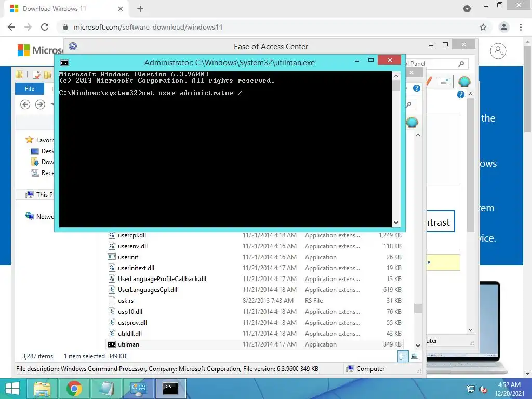Click the Ease of Access Center title icon

click(x=73, y=46)
